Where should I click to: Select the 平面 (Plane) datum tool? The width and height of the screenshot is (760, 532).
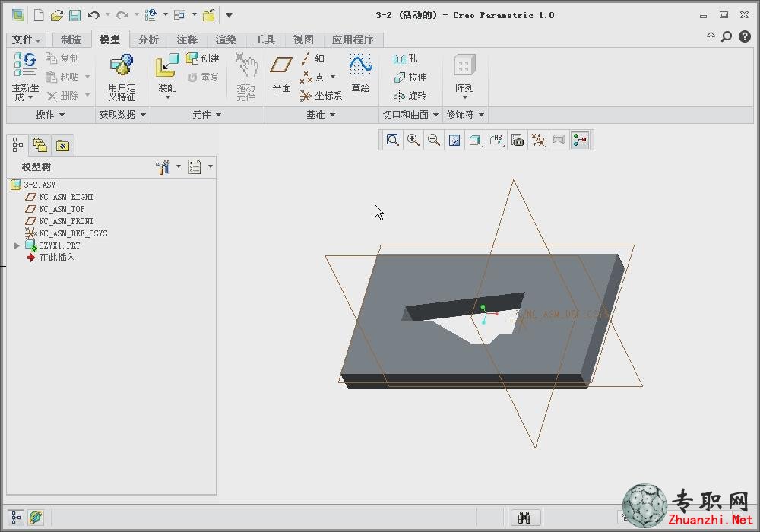click(281, 73)
